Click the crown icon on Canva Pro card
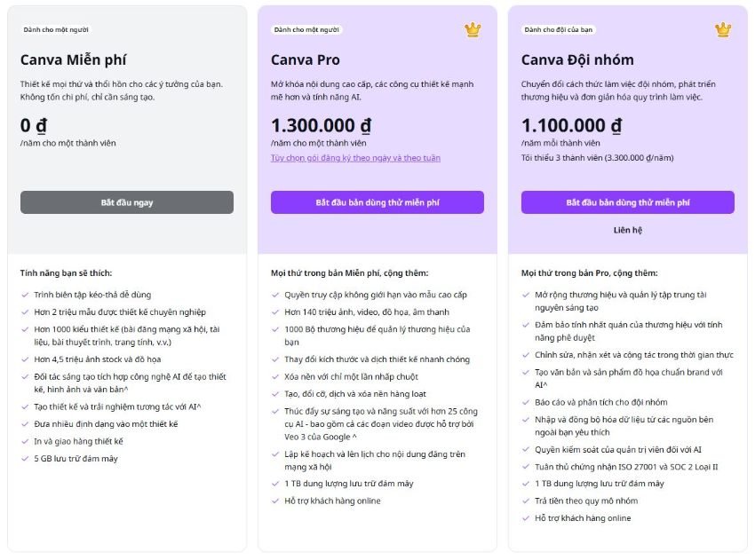 click(473, 30)
